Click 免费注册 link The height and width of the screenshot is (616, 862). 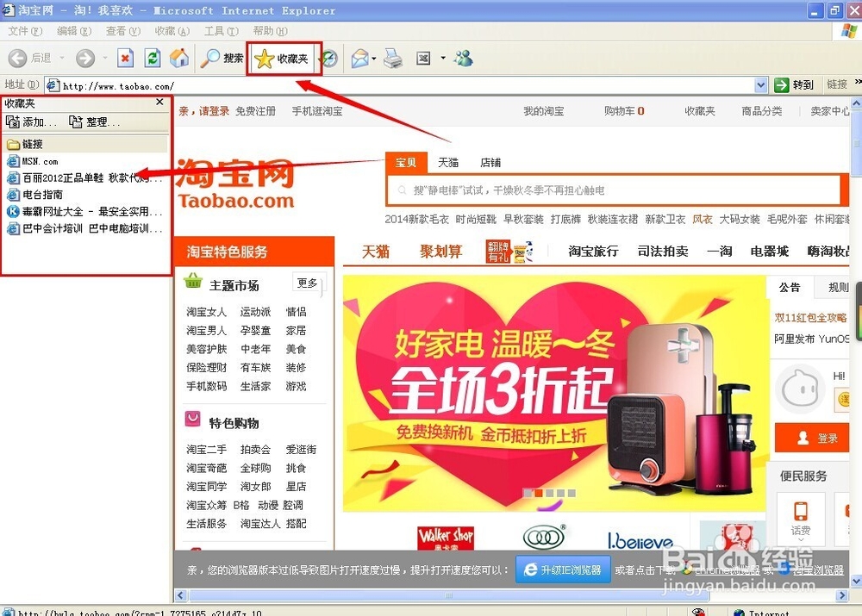pos(256,111)
